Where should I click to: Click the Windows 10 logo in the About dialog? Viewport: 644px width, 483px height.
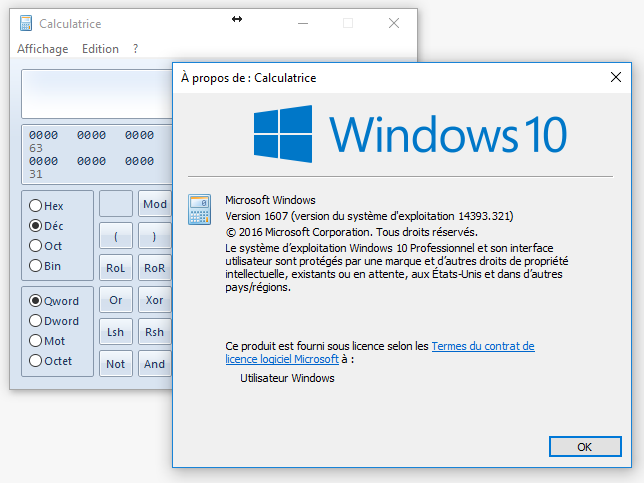click(410, 134)
